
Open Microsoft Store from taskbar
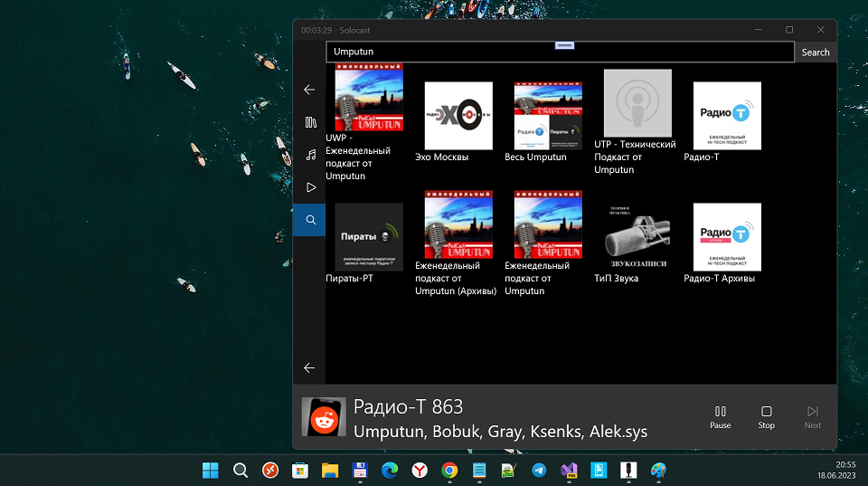300,471
